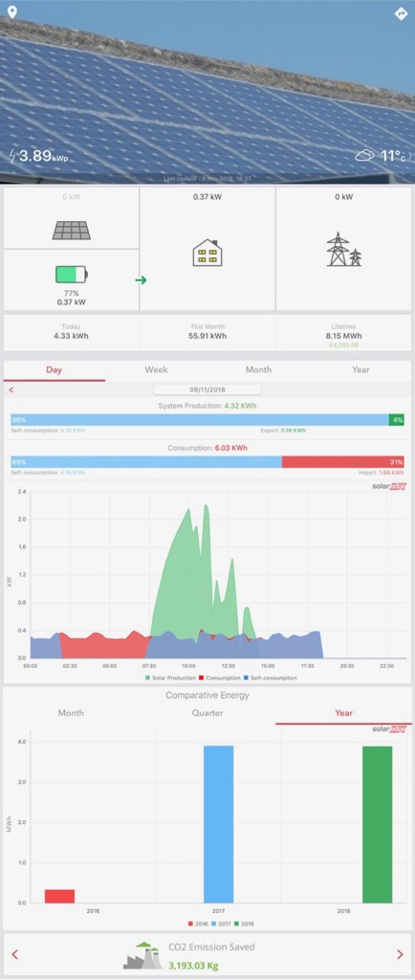
Task: Show next CO2 savings card arrow
Action: (400, 954)
